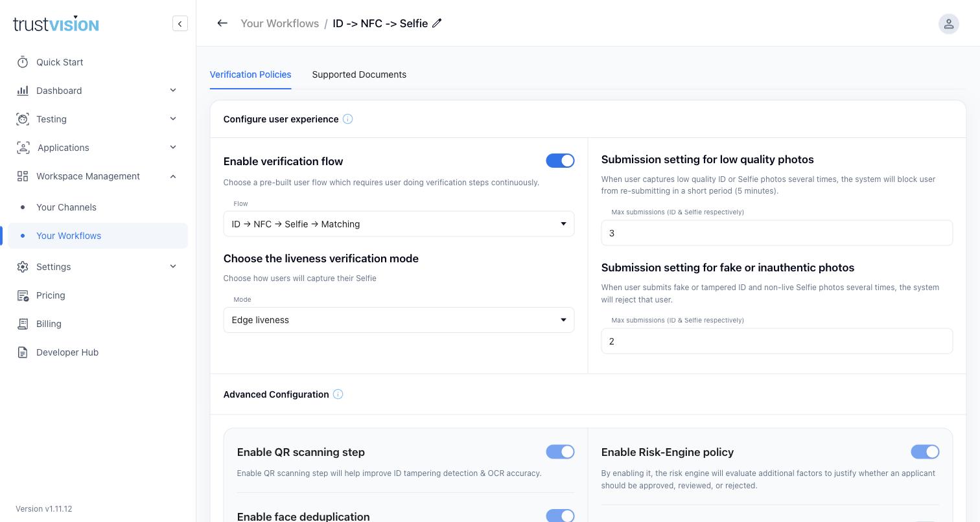Click the Your Workflows breadcrumb link
This screenshot has height=522, width=980.
point(279,23)
